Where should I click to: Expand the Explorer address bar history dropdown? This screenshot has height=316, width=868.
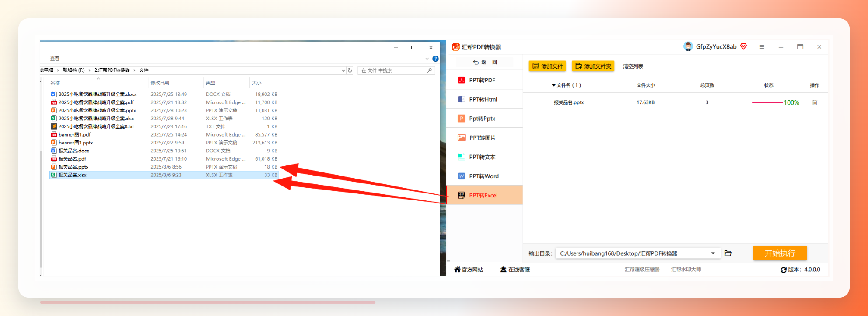pyautogui.click(x=343, y=70)
